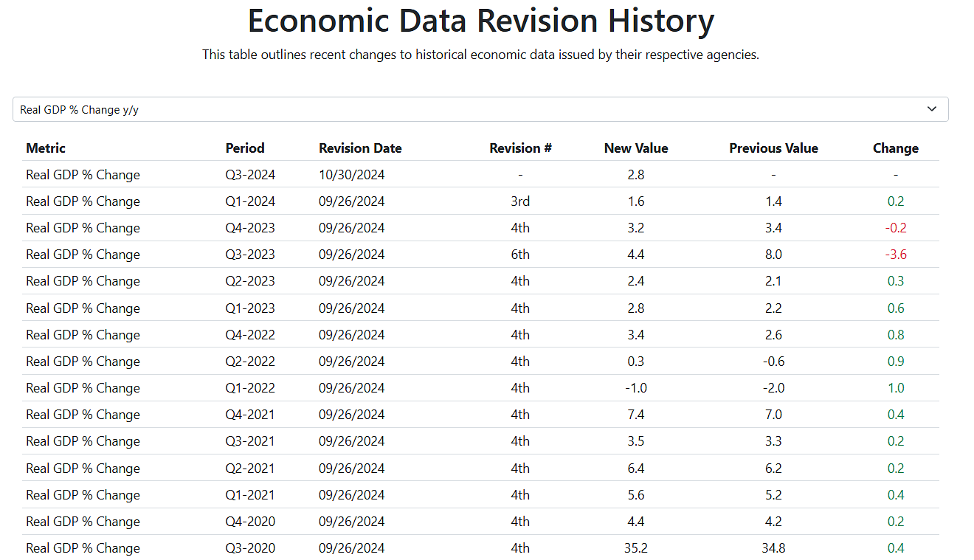
Task: Click the red -0.2 change value
Action: pyautogui.click(x=896, y=228)
